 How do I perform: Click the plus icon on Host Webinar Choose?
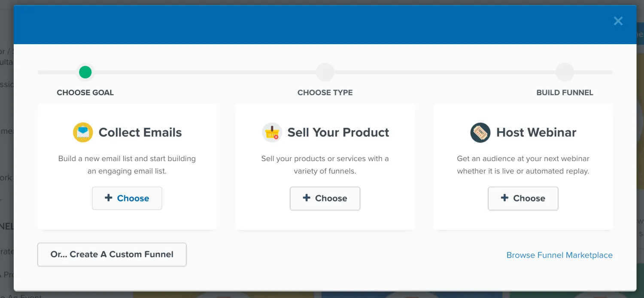(x=504, y=198)
